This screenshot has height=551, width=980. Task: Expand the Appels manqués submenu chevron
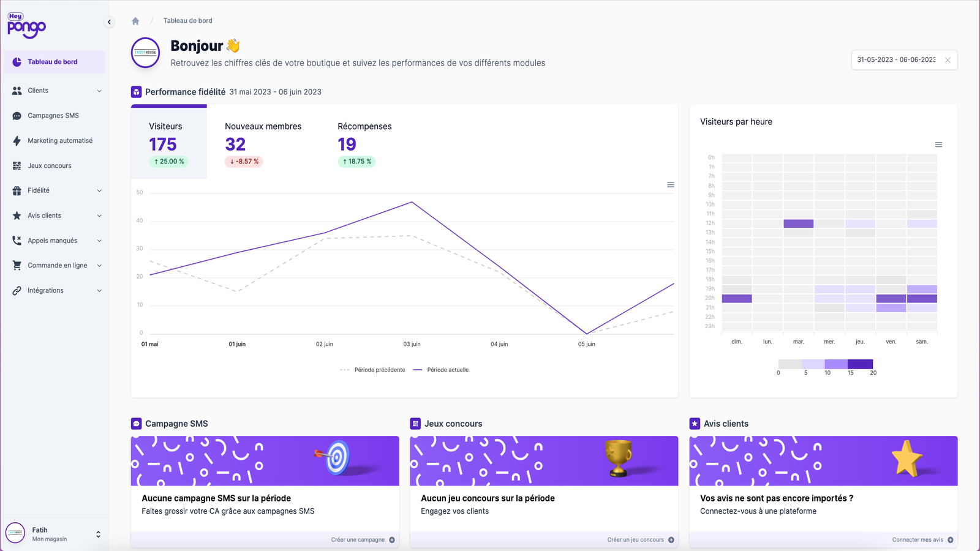[99, 241]
